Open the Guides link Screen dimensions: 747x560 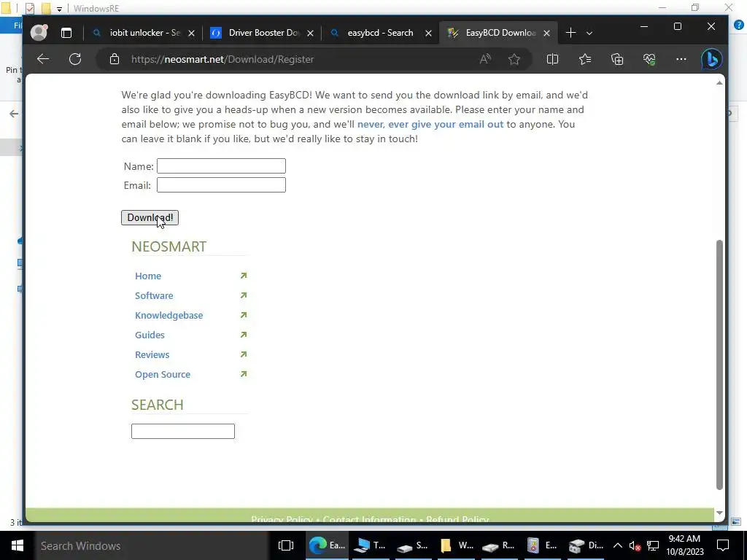click(150, 335)
